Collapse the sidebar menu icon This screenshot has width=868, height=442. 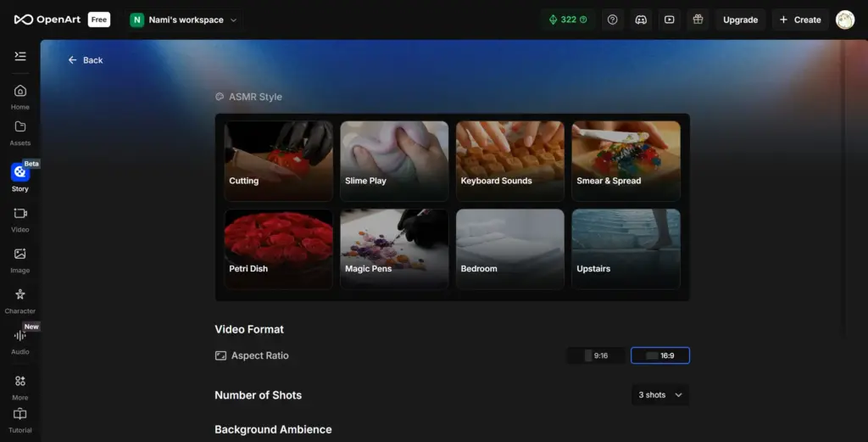pos(20,56)
